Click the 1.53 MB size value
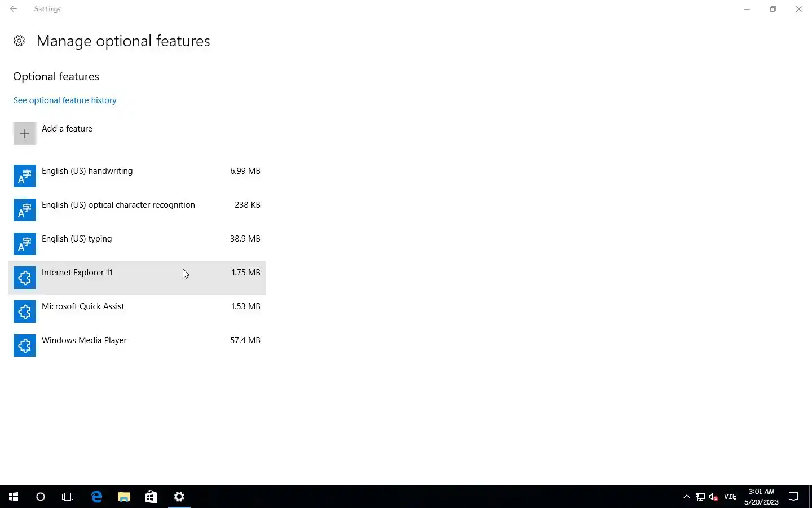 coord(246,306)
